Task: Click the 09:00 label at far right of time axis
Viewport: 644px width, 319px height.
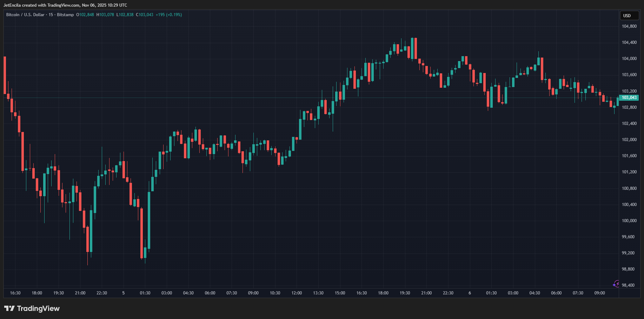Action: coord(599,293)
